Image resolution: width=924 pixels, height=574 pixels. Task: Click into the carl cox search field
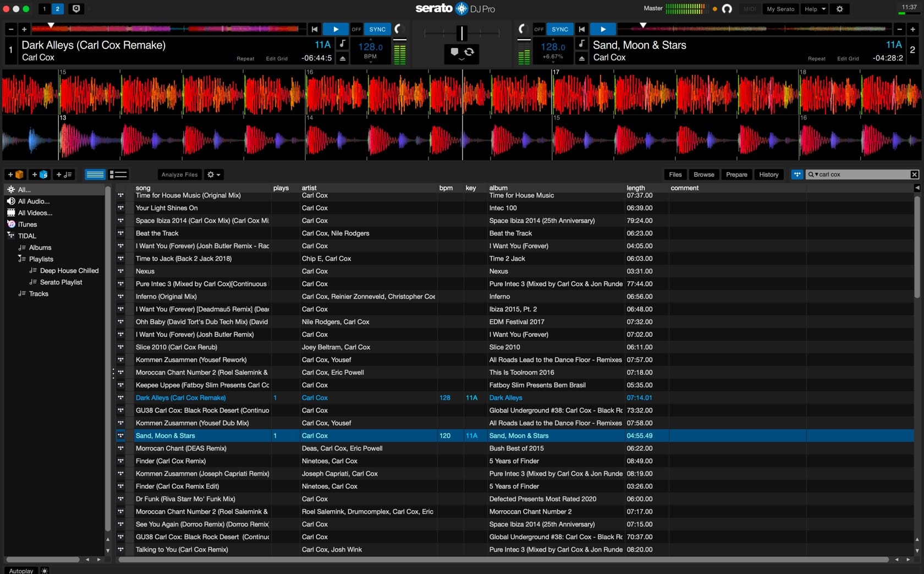click(x=864, y=174)
